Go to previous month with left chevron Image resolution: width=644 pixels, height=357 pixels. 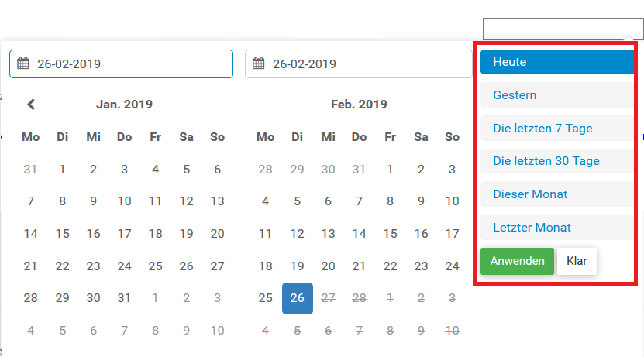point(31,104)
